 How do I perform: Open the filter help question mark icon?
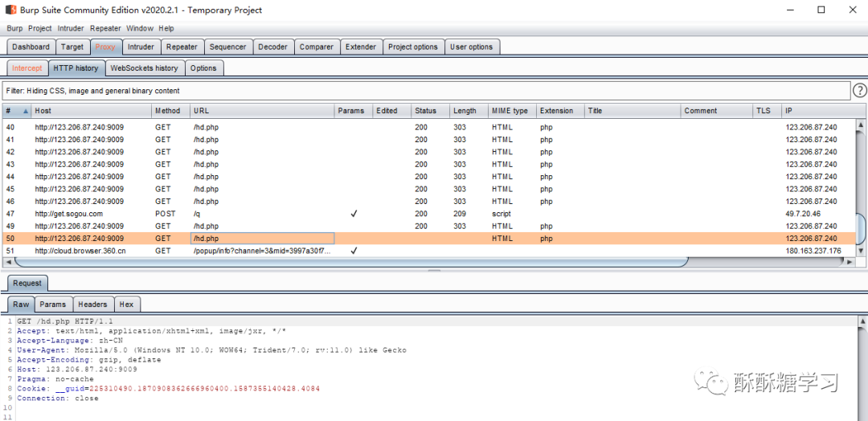(x=860, y=90)
